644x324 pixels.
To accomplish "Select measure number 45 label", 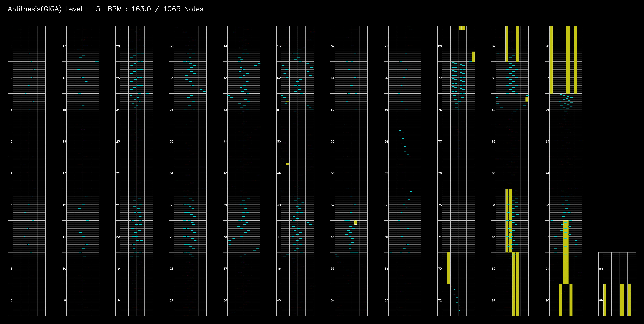I will [279, 300].
